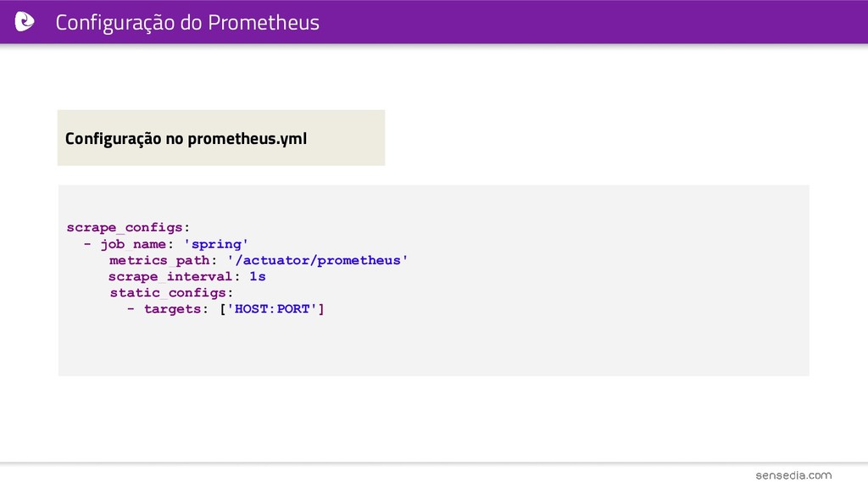Click the '1s' interval value
Screen dimensions: 868x488
coord(258,276)
